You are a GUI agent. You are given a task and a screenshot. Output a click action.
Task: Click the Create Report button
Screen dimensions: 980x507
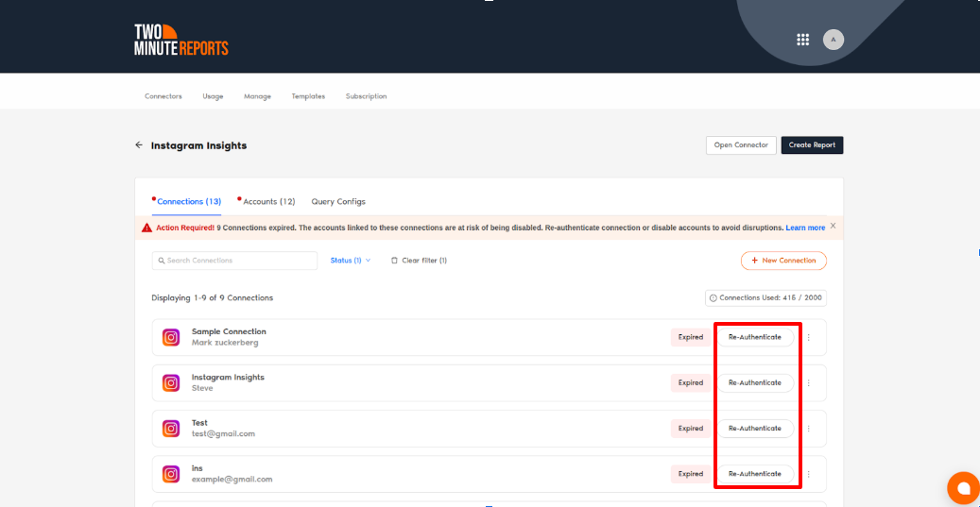(812, 144)
